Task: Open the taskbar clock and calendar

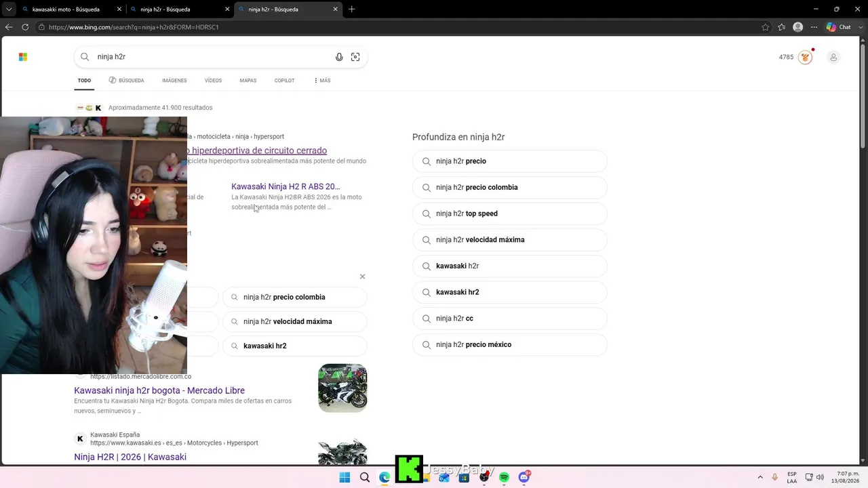Action: (846, 477)
